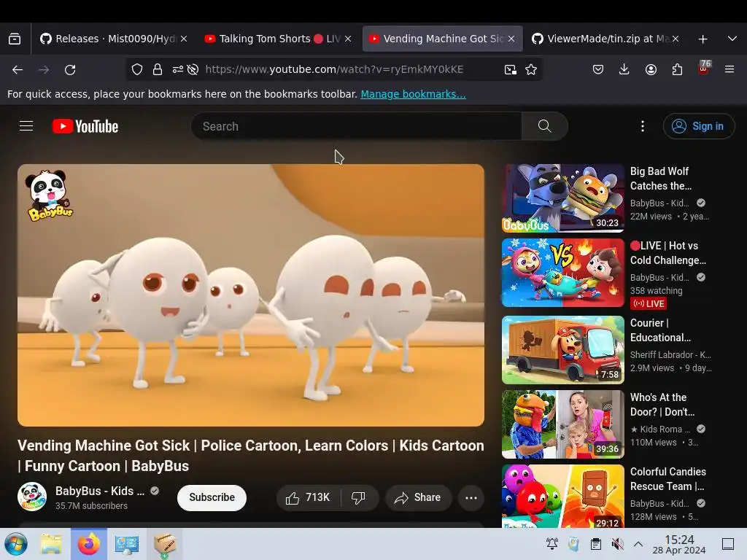This screenshot has height=560, width=747.
Task: Open the Firefox hamburger application menu
Action: [x=729, y=69]
